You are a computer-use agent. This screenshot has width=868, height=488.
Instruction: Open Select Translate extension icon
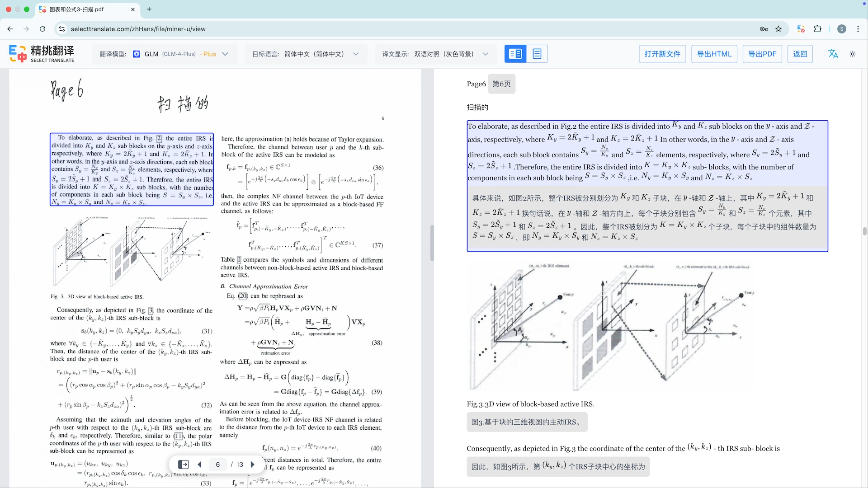801,29
